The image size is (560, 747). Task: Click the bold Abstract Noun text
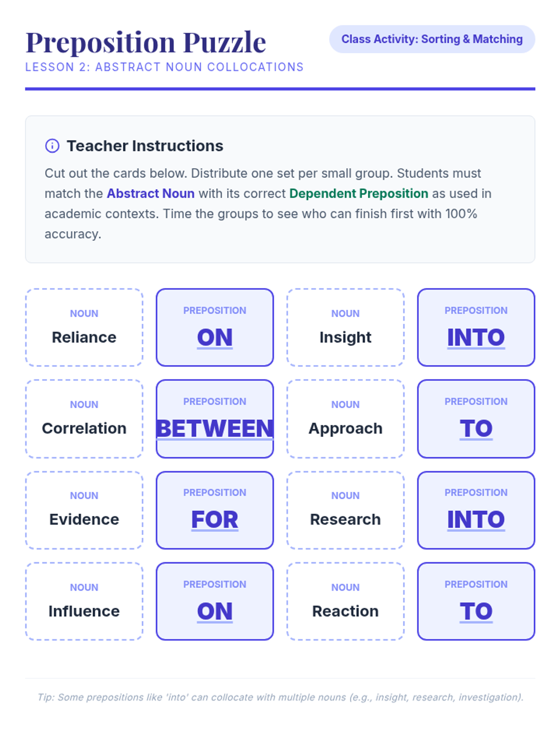pyautogui.click(x=150, y=193)
